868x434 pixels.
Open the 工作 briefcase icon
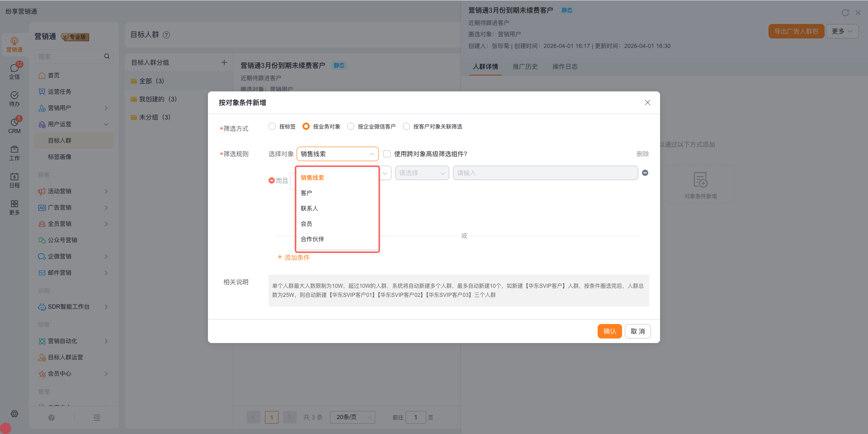[14, 153]
